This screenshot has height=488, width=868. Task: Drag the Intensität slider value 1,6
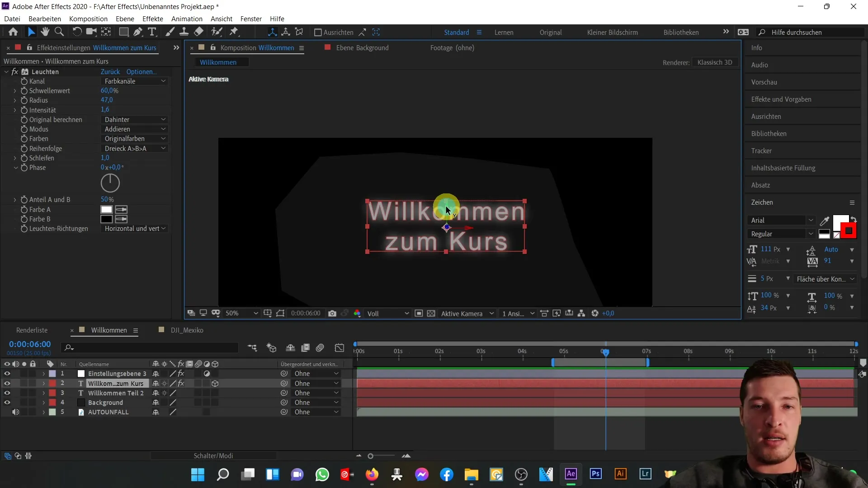click(x=105, y=110)
